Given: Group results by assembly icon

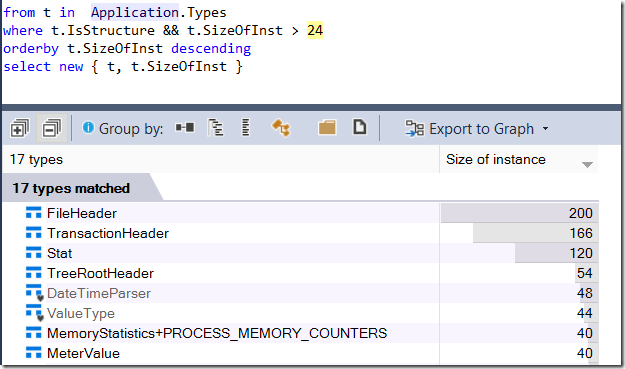Looking at the screenshot, I should click(185, 128).
